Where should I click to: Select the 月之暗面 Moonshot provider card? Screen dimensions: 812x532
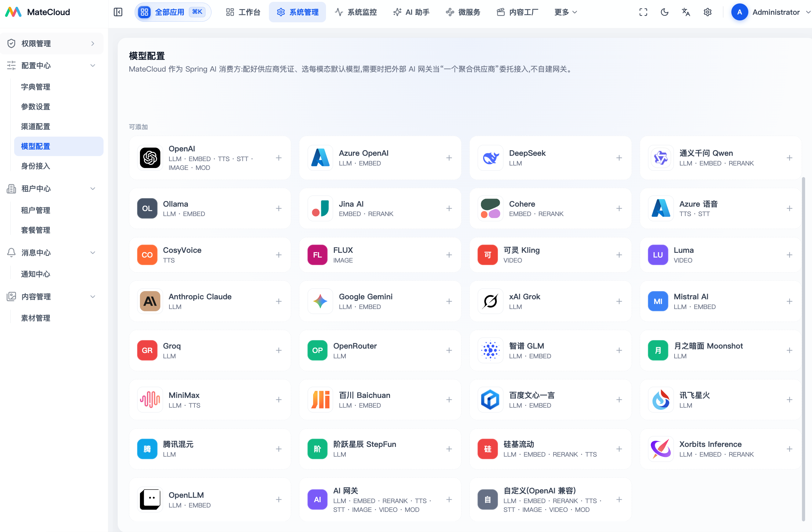coord(720,350)
